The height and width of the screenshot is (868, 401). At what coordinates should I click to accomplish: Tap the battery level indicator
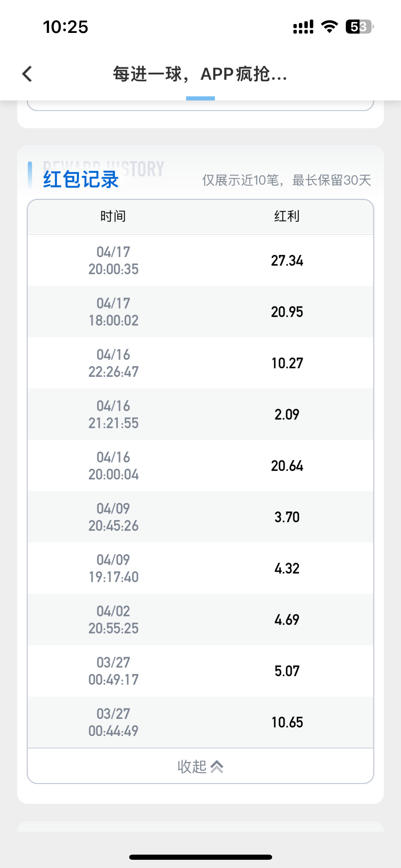click(359, 27)
